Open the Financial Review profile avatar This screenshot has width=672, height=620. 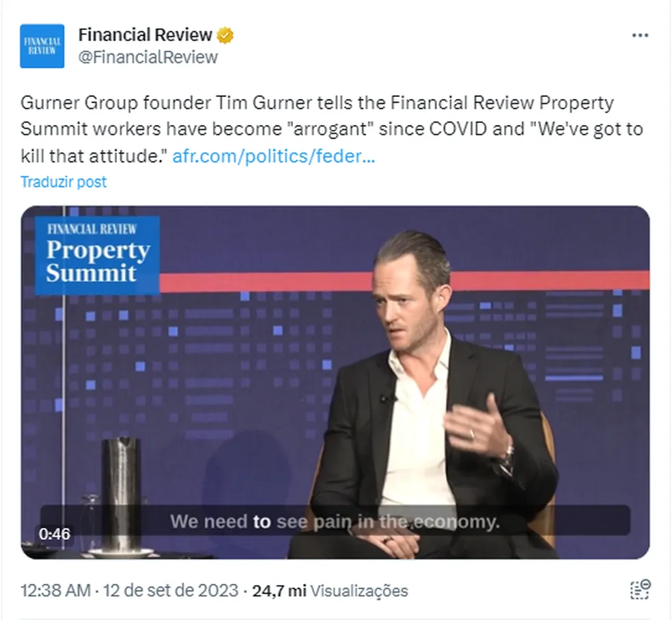(42, 46)
